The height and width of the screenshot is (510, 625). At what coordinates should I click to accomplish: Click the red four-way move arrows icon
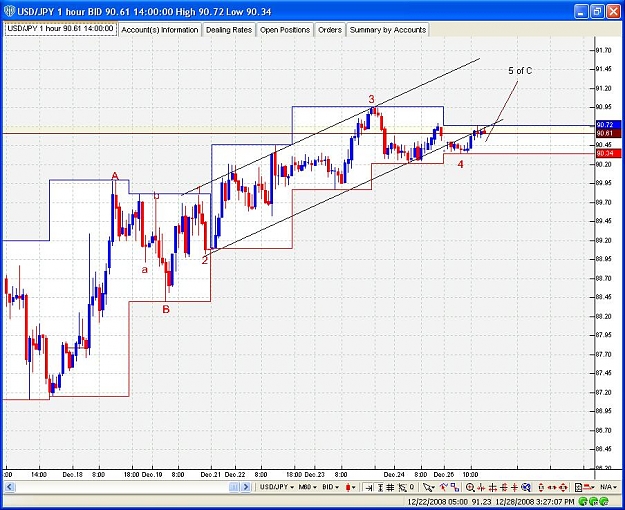[x=563, y=487]
